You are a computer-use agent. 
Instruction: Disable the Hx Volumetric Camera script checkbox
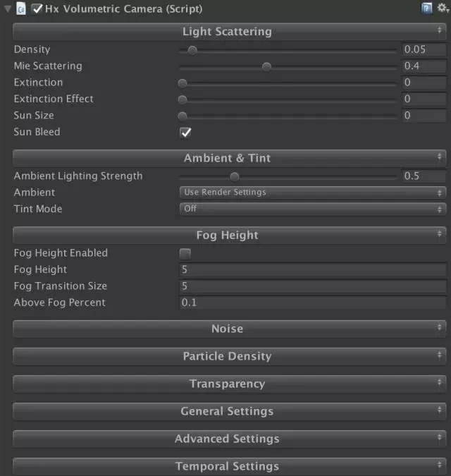[x=37, y=9]
